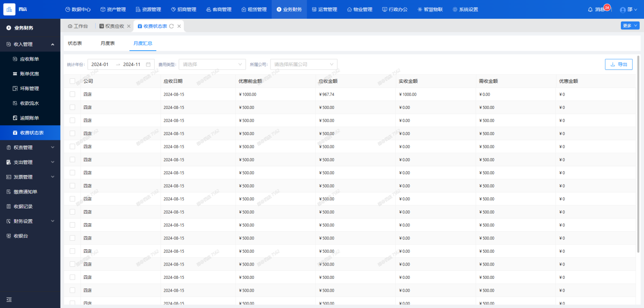The image size is (644, 308).
Task: Click the company logo icon
Action: click(9, 9)
